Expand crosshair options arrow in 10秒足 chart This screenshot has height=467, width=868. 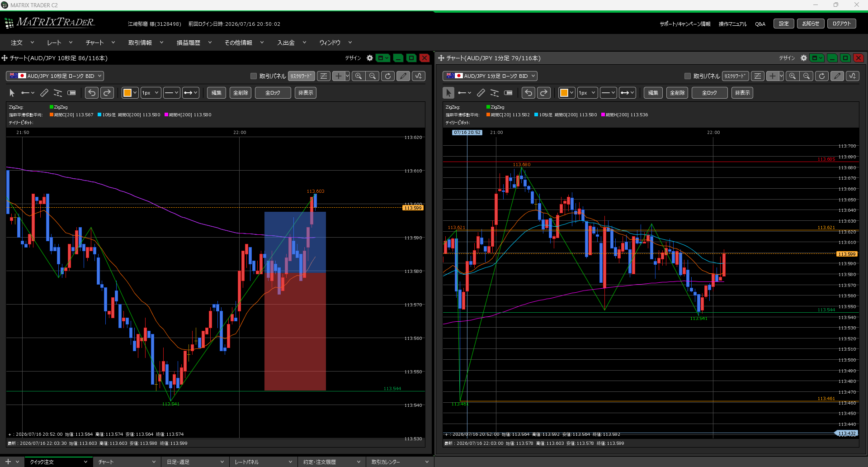[x=347, y=76]
